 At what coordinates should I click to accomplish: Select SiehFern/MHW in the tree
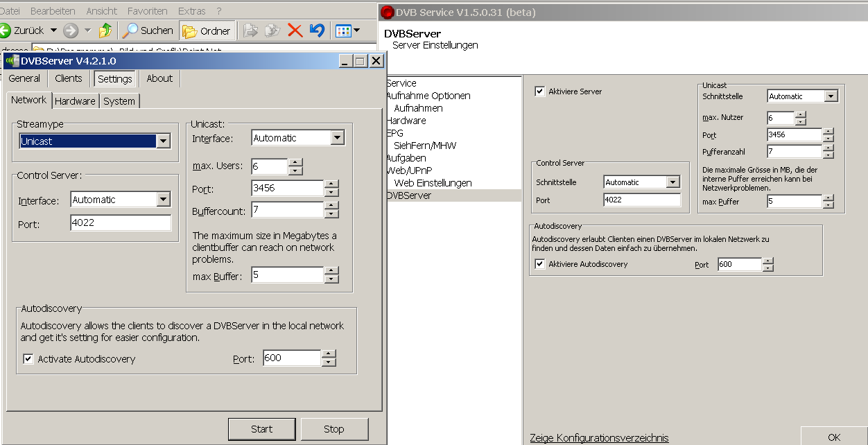click(425, 146)
